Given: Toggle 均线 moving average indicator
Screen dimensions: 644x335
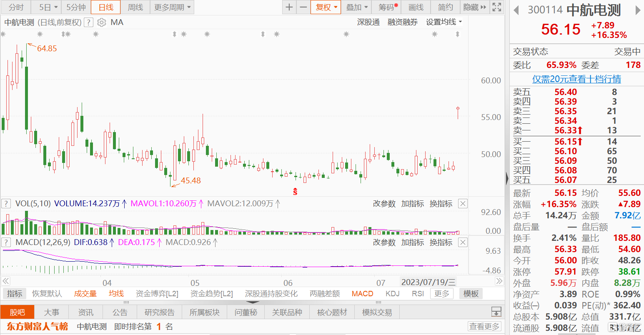Looking at the screenshot, I should pyautogui.click(x=116, y=294).
